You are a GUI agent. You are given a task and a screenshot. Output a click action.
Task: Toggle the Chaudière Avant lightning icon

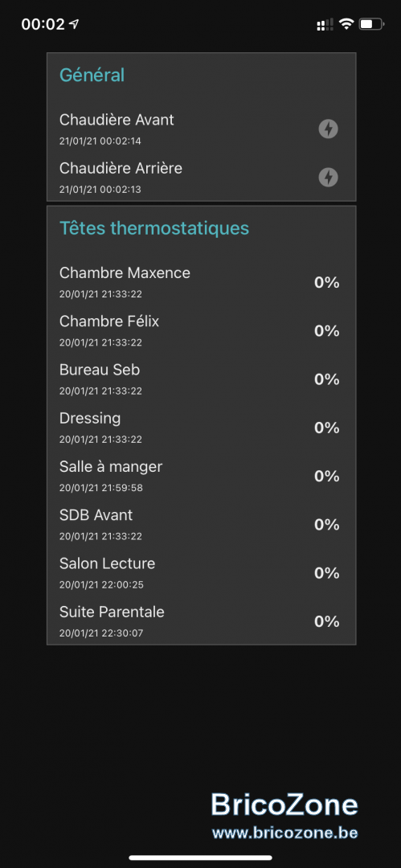(x=328, y=129)
